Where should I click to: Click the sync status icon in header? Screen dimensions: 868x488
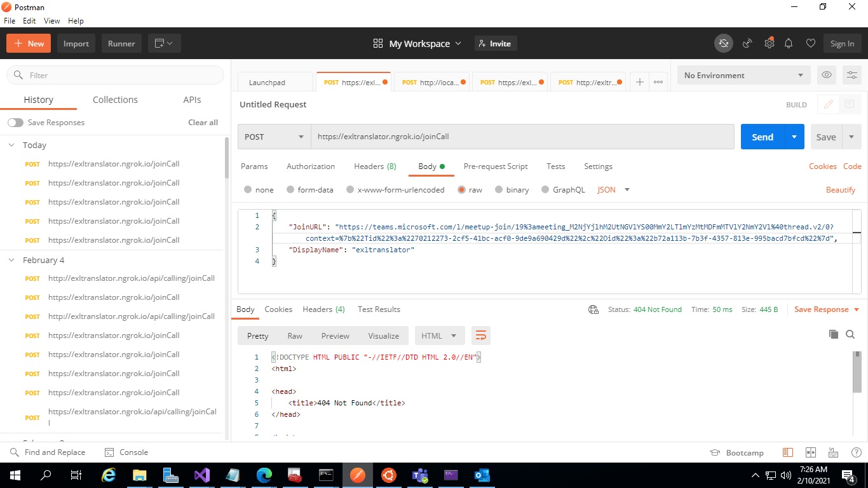click(723, 43)
